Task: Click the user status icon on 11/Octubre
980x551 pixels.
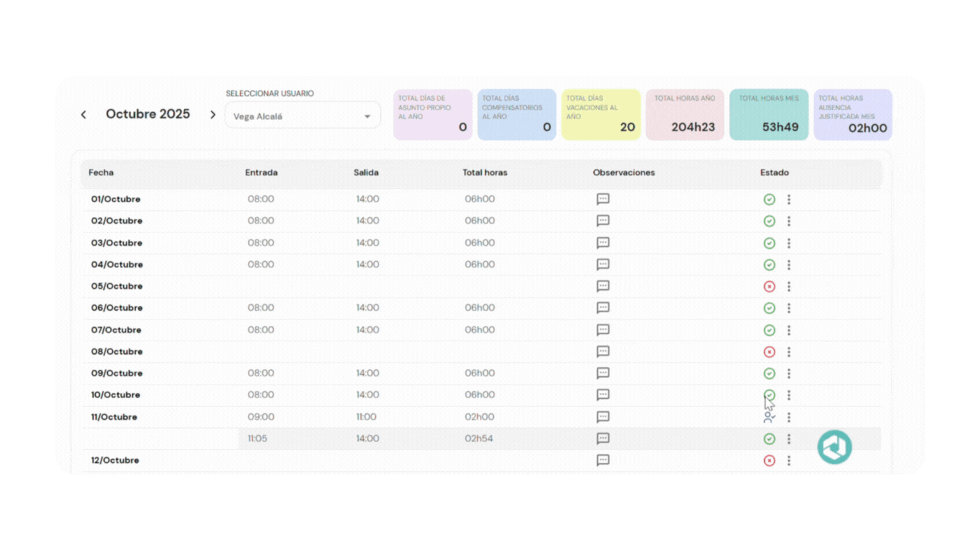Action: pos(769,417)
